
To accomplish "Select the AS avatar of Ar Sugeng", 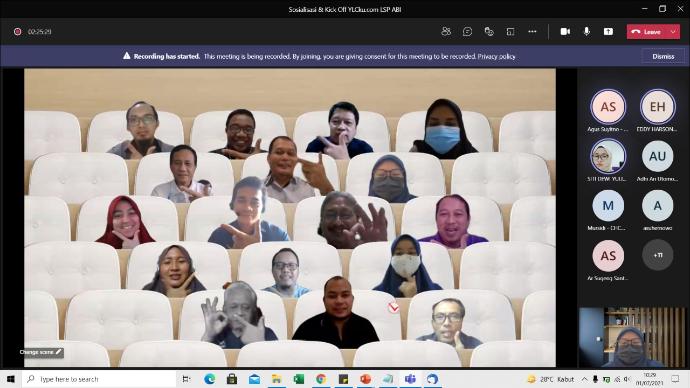I will click(608, 256).
